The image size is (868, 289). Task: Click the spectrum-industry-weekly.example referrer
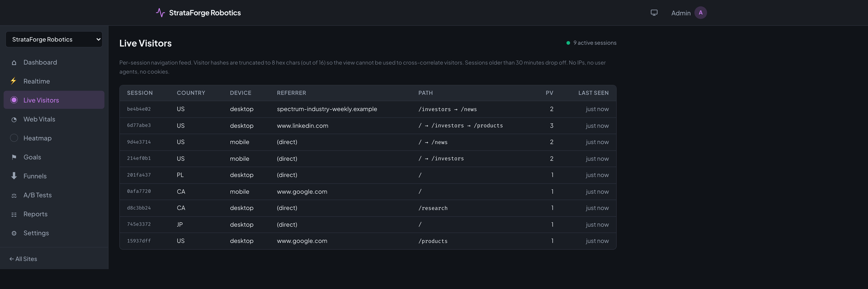(x=327, y=109)
